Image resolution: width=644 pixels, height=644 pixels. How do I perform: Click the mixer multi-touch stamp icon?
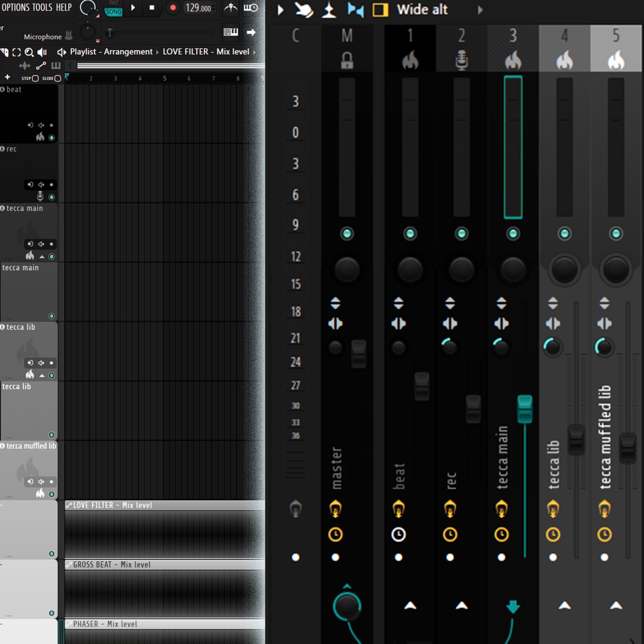[329, 10]
